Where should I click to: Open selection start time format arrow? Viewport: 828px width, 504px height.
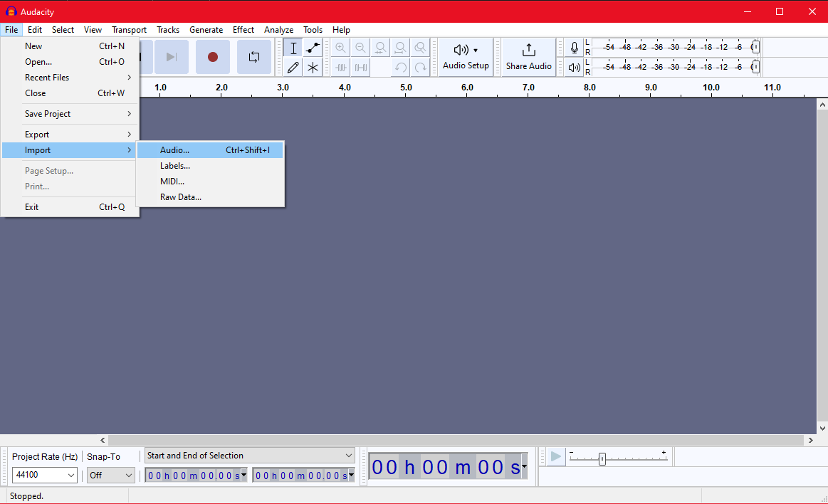(244, 475)
